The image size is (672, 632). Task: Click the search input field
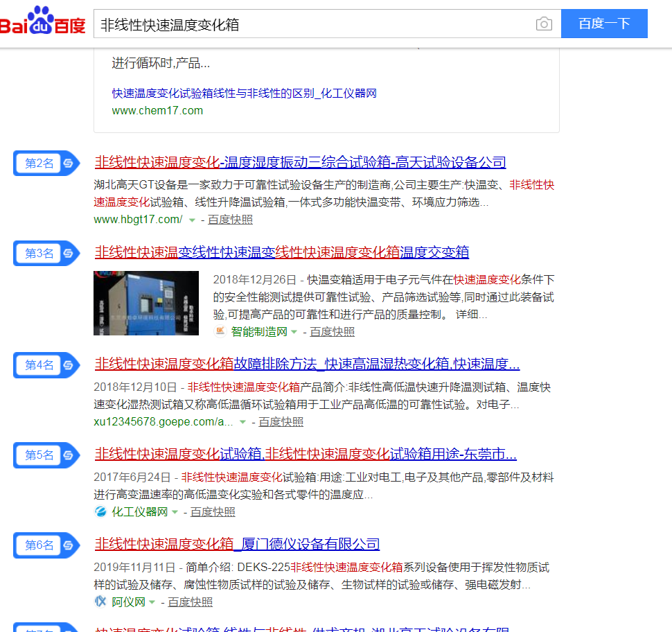coord(312,24)
